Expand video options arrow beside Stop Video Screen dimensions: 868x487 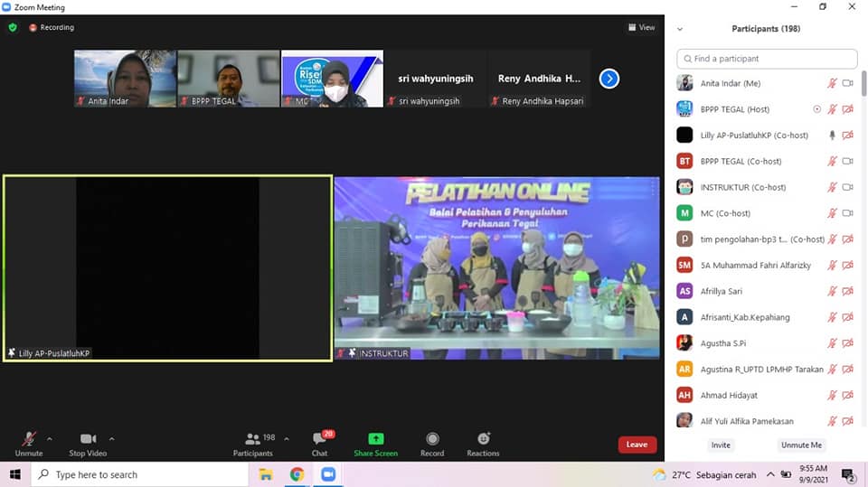112,439
